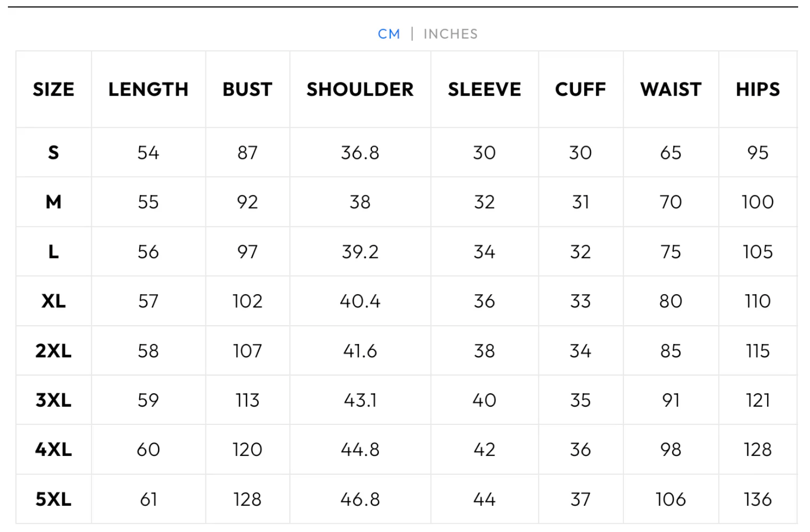Viewport: 810px width, 532px height.
Task: Select the 2XL size row label
Action: pyautogui.click(x=53, y=351)
